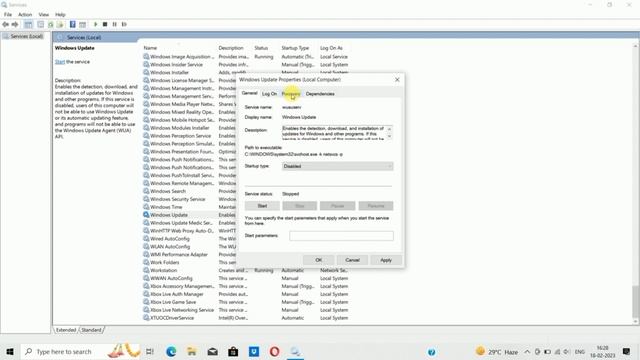The height and width of the screenshot is (360, 640).
Task: Select the WWAN AutoConfig service row
Action: 247,278
